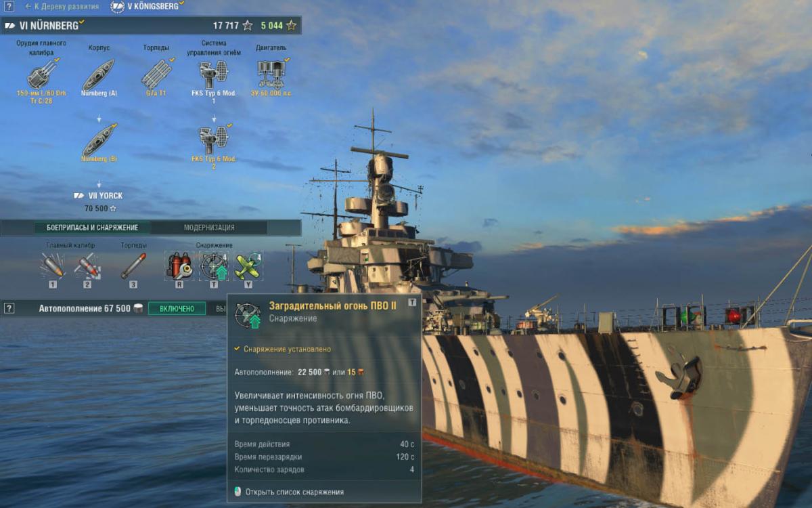Screen dimensions: 812x508
Task: Choose armor-piercing shell in slot 2
Action: (x=87, y=266)
